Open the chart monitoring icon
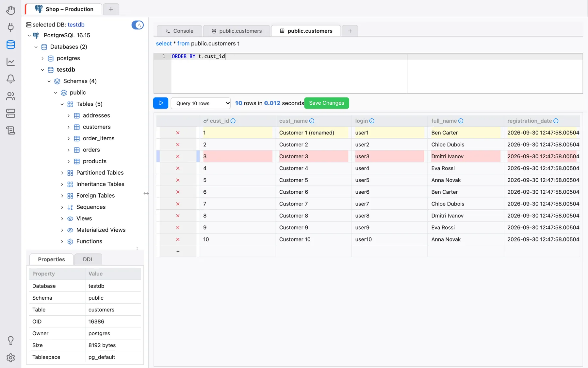This screenshot has height=368, width=588. coord(10,61)
